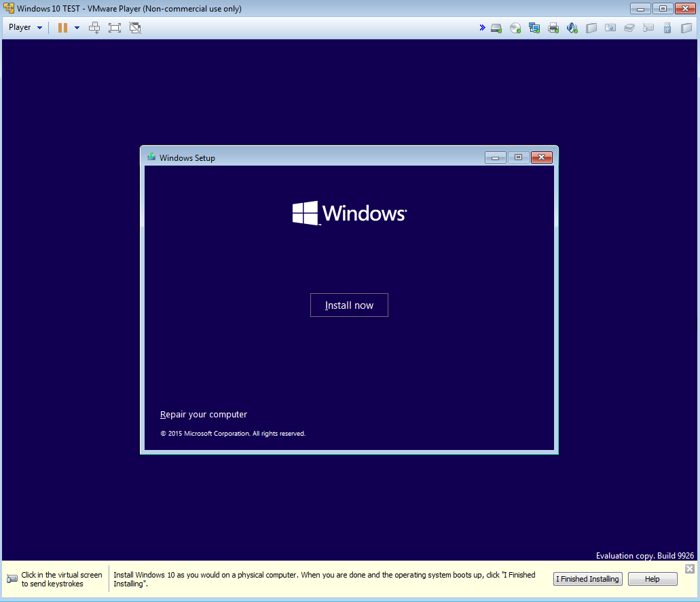This screenshot has height=602, width=700.
Task: Click the keyboard and mouse device icon
Action: click(648, 28)
